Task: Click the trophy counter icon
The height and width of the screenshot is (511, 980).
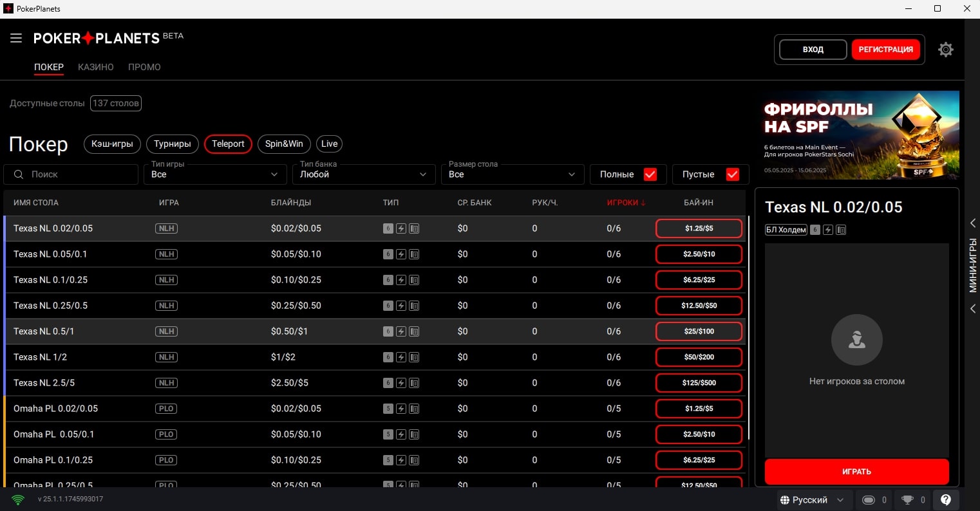Action: point(907,500)
